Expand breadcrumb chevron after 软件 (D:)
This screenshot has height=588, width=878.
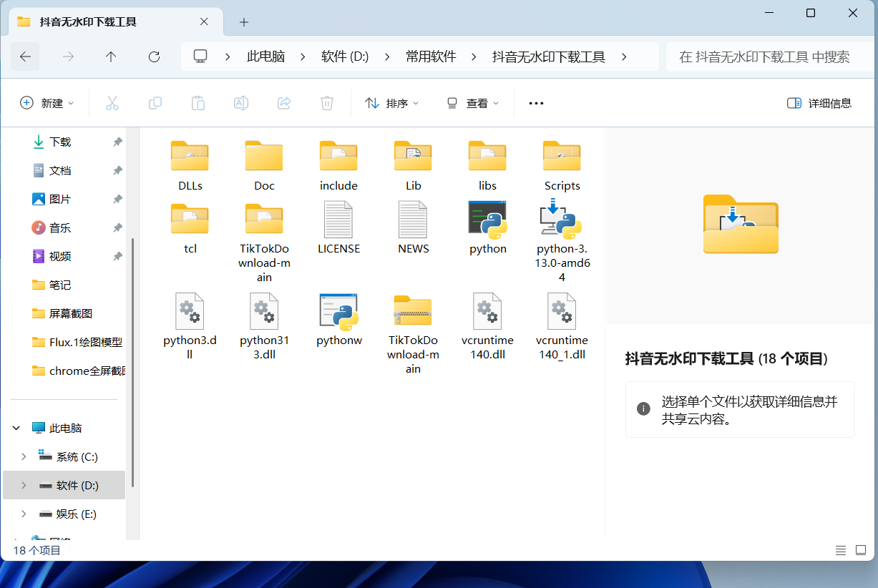pos(387,57)
